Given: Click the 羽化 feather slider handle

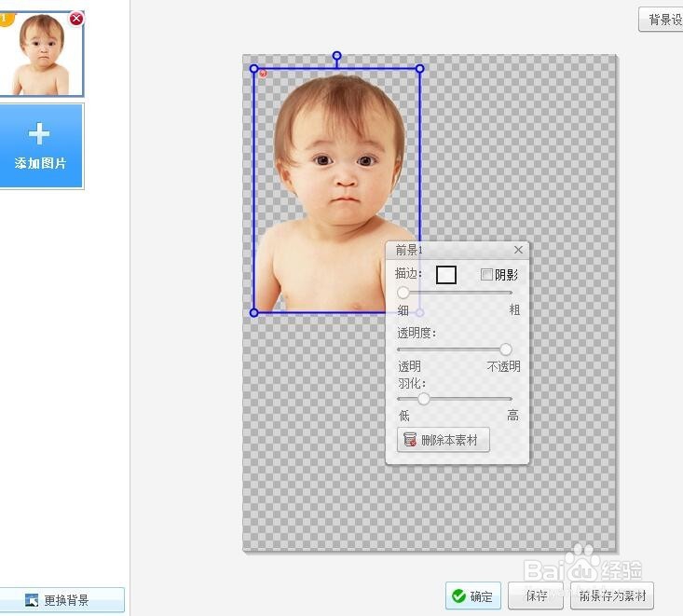Looking at the screenshot, I should [424, 399].
